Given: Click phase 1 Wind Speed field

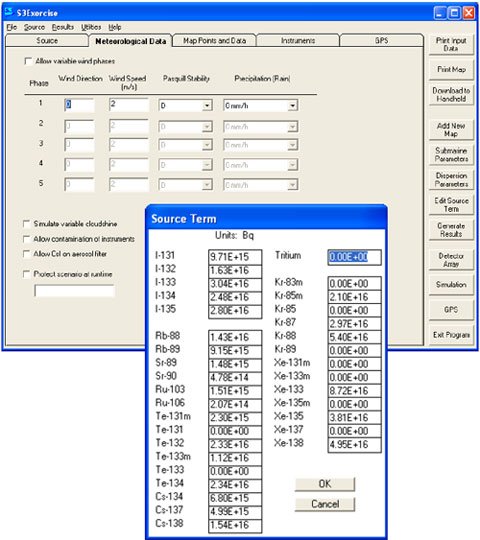Looking at the screenshot, I should click(x=129, y=104).
